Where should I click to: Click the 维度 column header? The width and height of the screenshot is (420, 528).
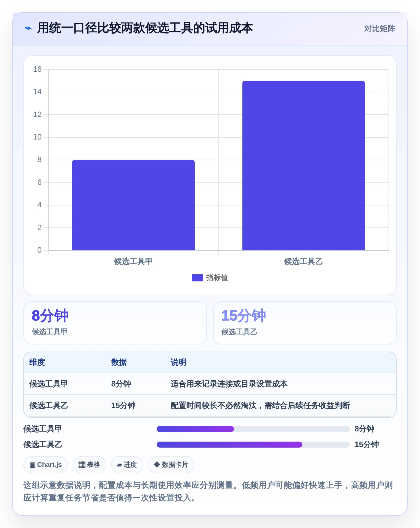37,362
